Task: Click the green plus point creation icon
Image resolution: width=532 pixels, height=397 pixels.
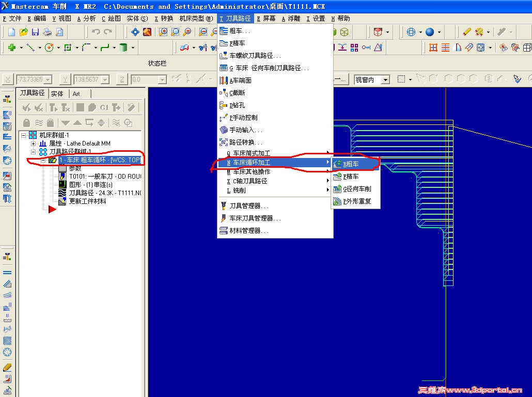Action: tap(12, 48)
